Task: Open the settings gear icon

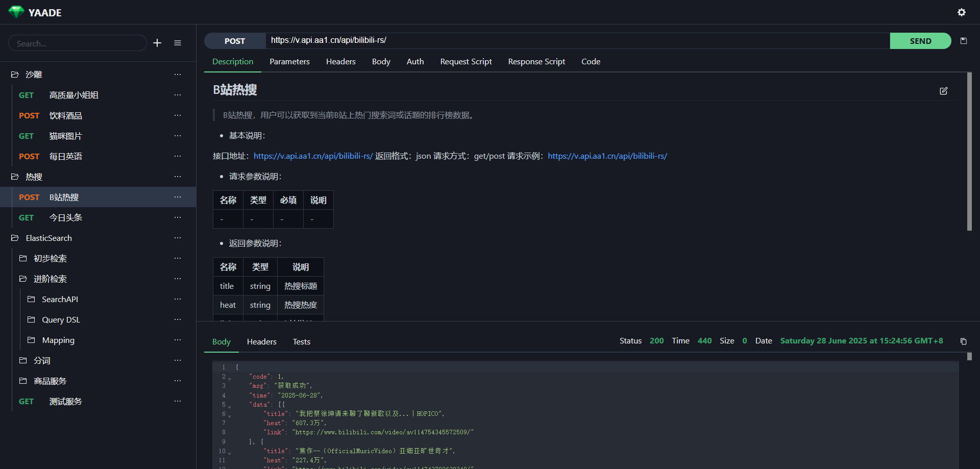Action: 961,12
